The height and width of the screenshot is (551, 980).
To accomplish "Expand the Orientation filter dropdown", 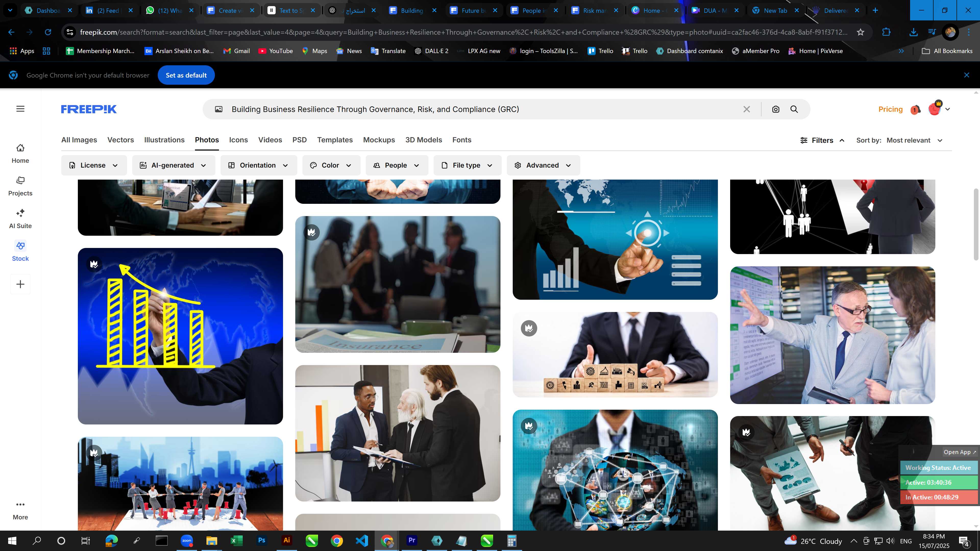I will (x=258, y=165).
